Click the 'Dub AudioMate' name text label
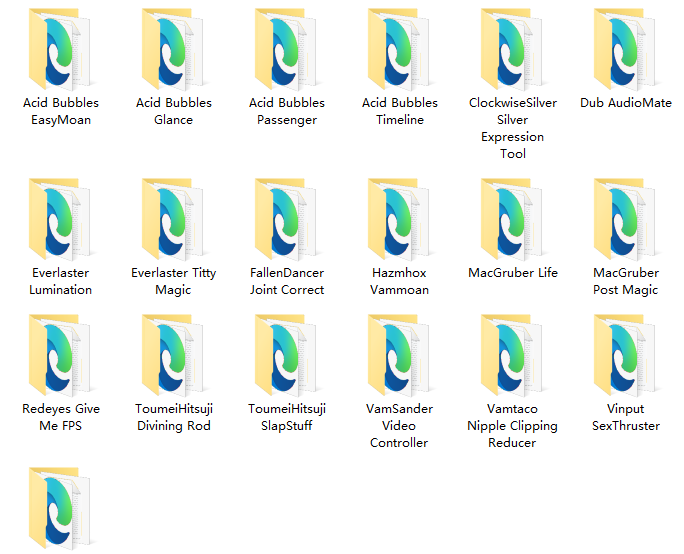Image resolution: width=684 pixels, height=554 pixels. tap(626, 103)
